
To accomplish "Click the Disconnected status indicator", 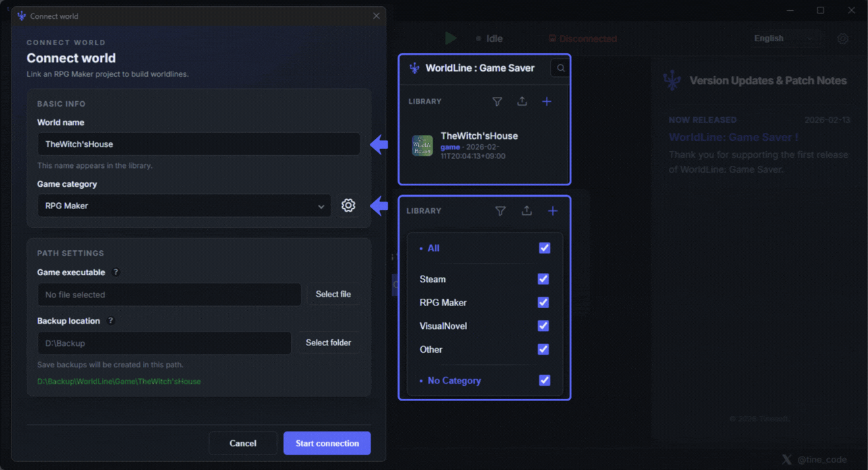I will [x=583, y=39].
